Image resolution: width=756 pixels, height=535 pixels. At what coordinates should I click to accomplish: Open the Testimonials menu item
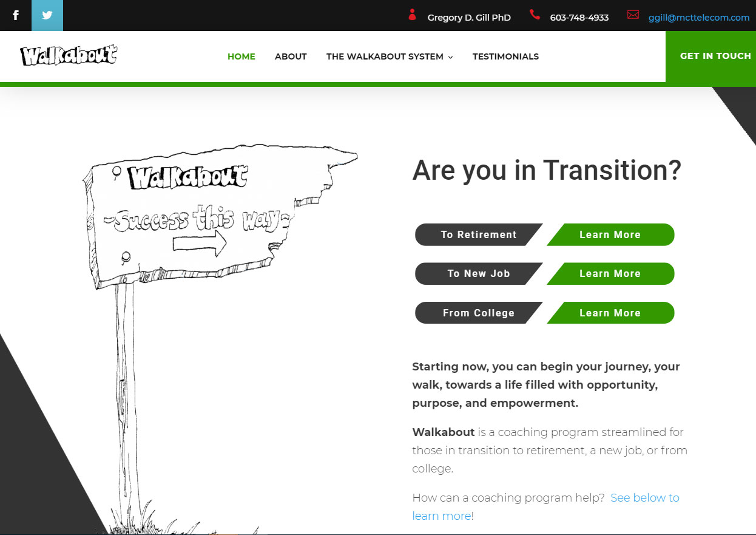point(505,56)
